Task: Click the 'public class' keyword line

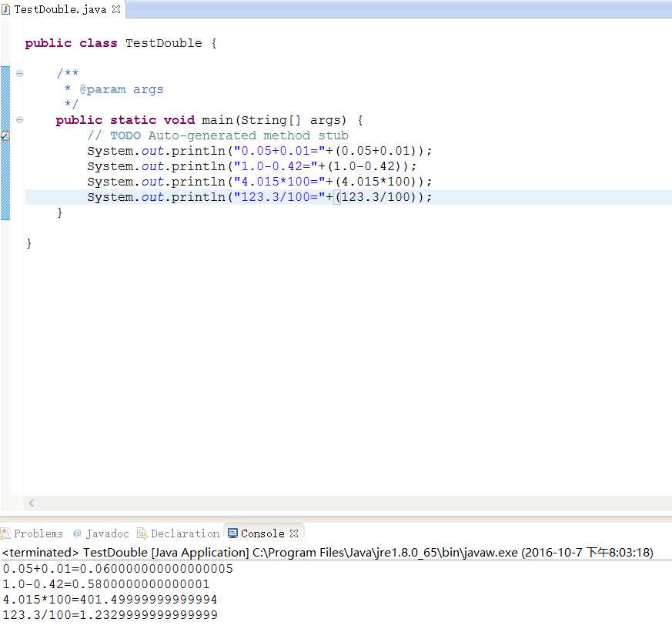Action: click(x=121, y=43)
